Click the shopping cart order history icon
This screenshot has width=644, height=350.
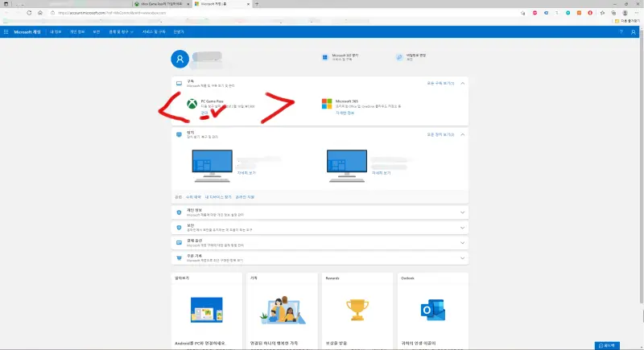pyautogui.click(x=179, y=258)
